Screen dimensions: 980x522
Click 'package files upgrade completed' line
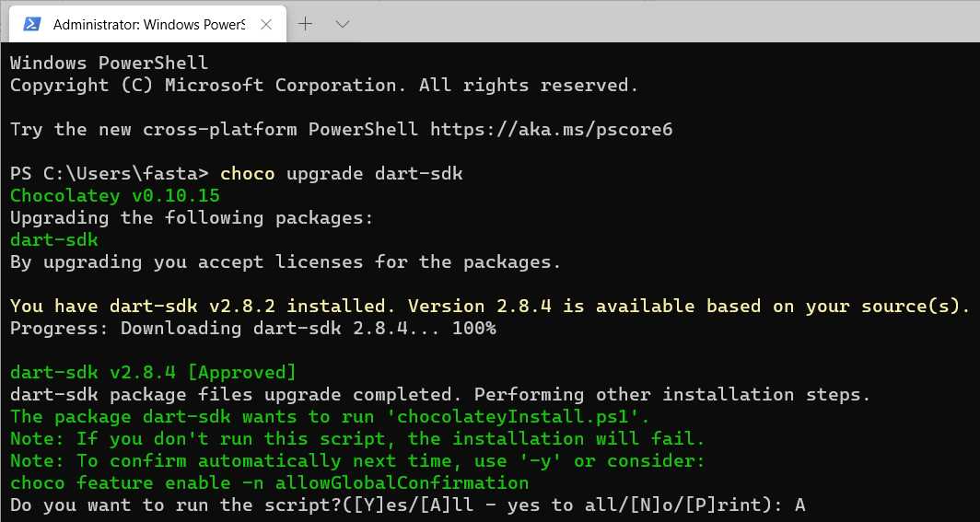[x=440, y=395]
